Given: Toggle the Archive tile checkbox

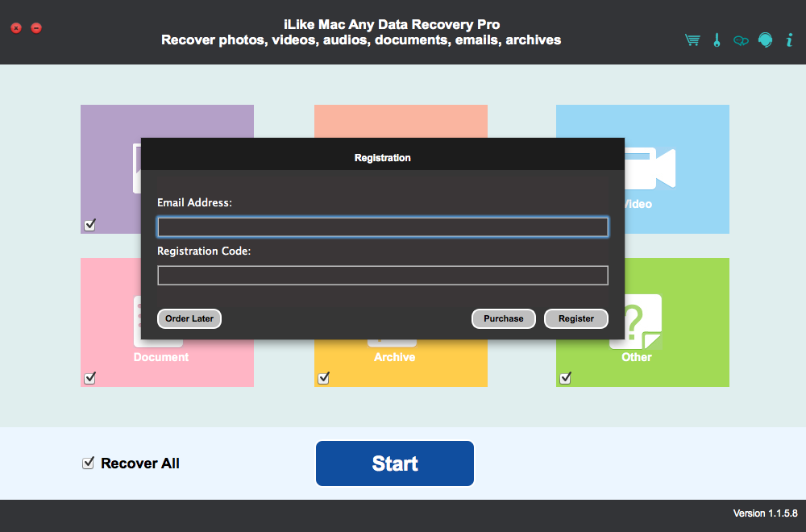Looking at the screenshot, I should [324, 378].
